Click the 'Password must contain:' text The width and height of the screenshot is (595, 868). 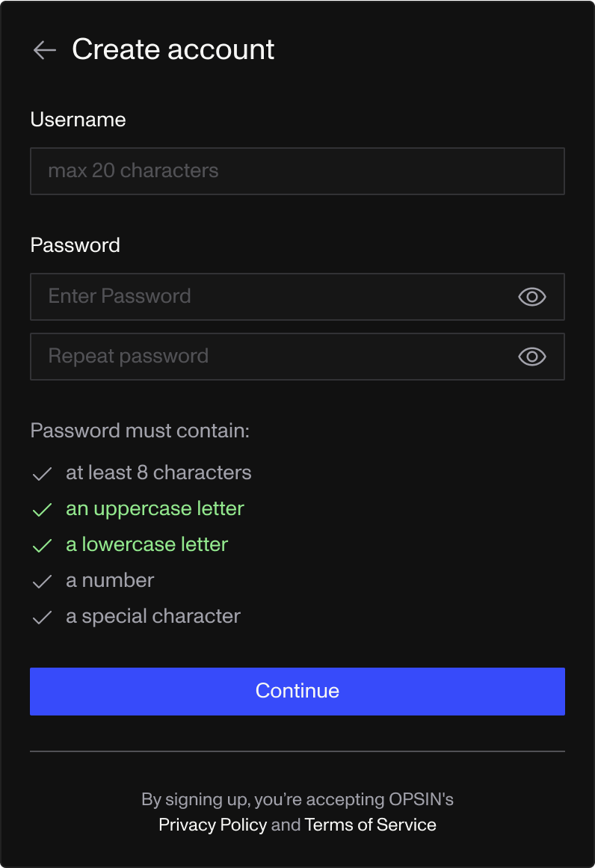[x=140, y=431]
